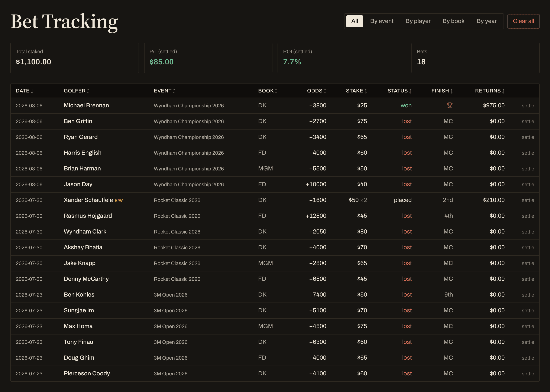Sort table by Status column header
The image size is (550, 392).
(x=399, y=91)
